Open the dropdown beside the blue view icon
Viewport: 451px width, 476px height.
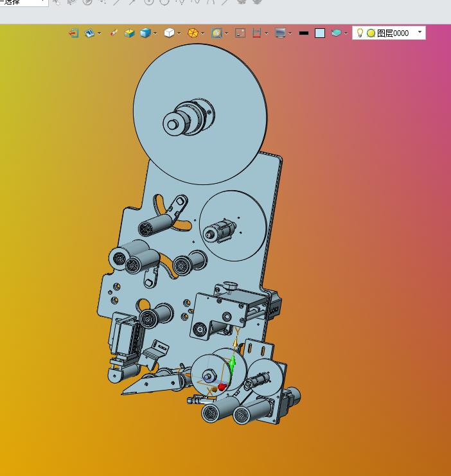[100, 33]
